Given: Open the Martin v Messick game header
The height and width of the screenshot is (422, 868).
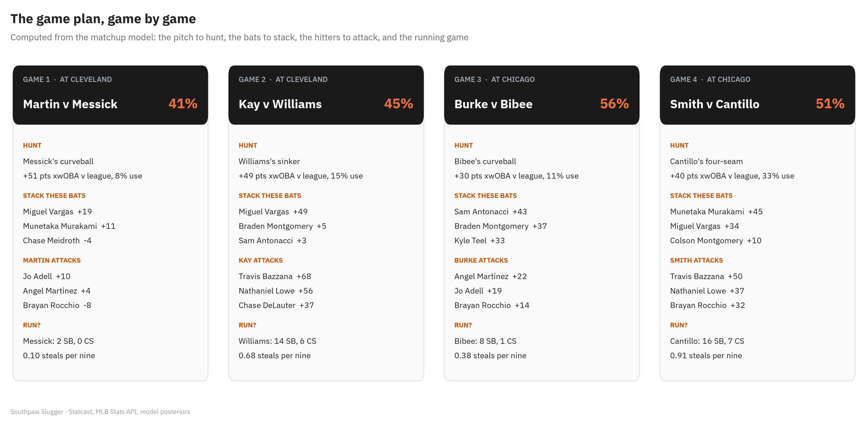Looking at the screenshot, I should 110,95.
